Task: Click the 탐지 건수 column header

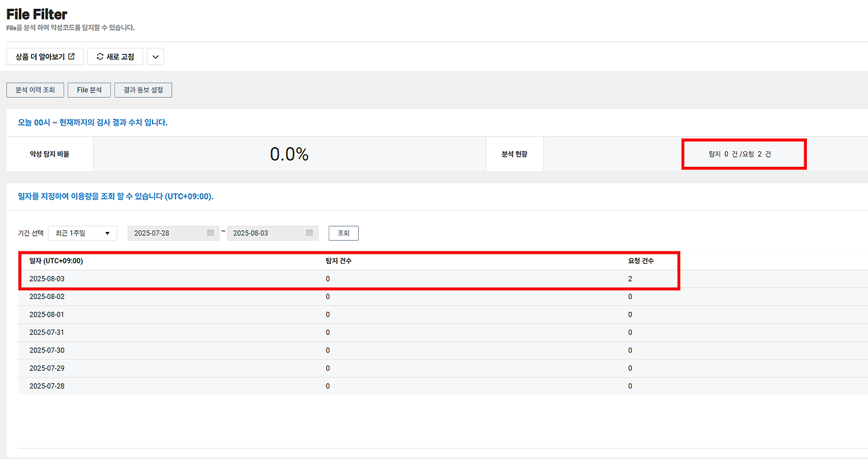Action: pos(338,261)
